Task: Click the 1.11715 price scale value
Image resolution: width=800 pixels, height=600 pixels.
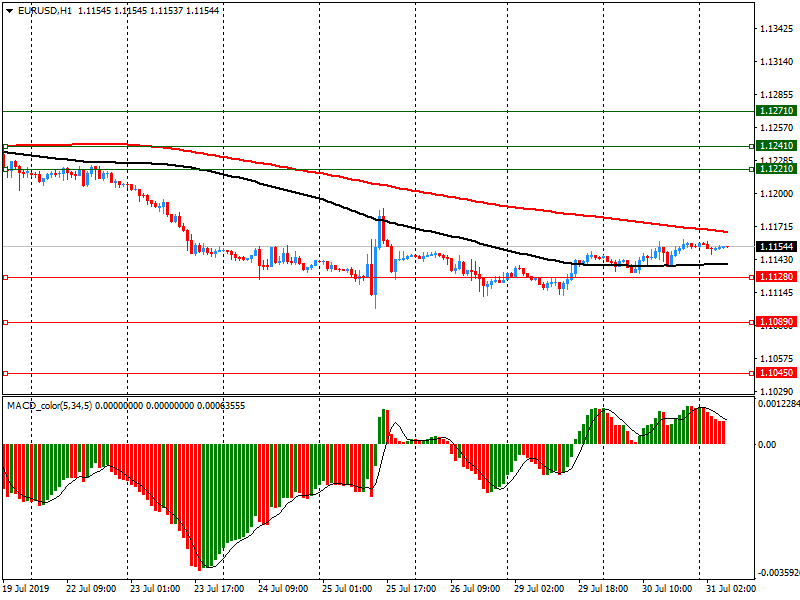Action: [x=777, y=227]
